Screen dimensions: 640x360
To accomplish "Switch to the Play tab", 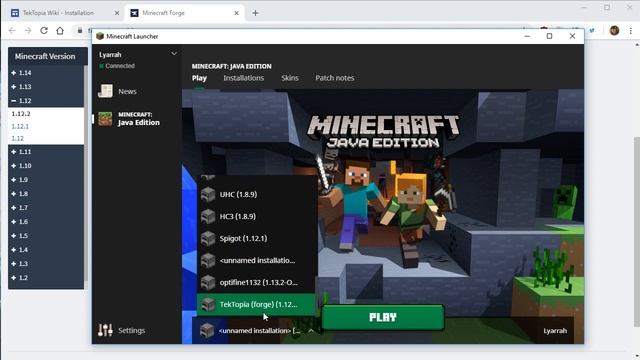I will [x=199, y=78].
